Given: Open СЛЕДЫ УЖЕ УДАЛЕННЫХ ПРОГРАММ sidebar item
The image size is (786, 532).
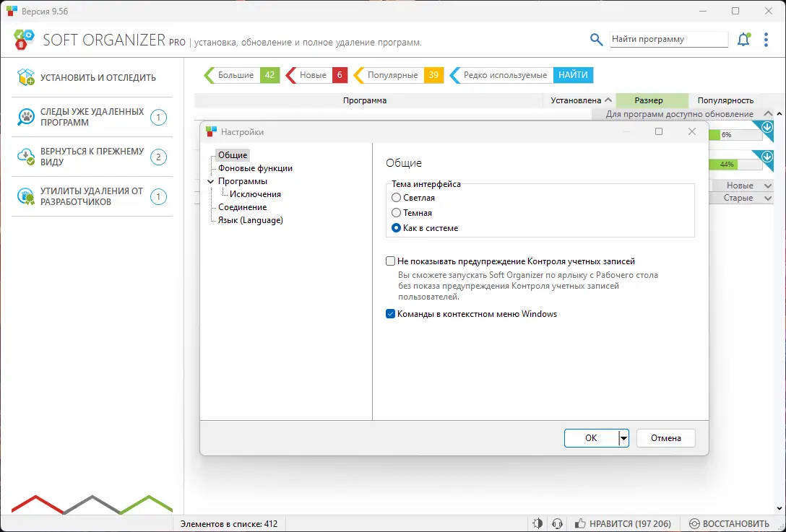Looking at the screenshot, I should click(x=92, y=117).
